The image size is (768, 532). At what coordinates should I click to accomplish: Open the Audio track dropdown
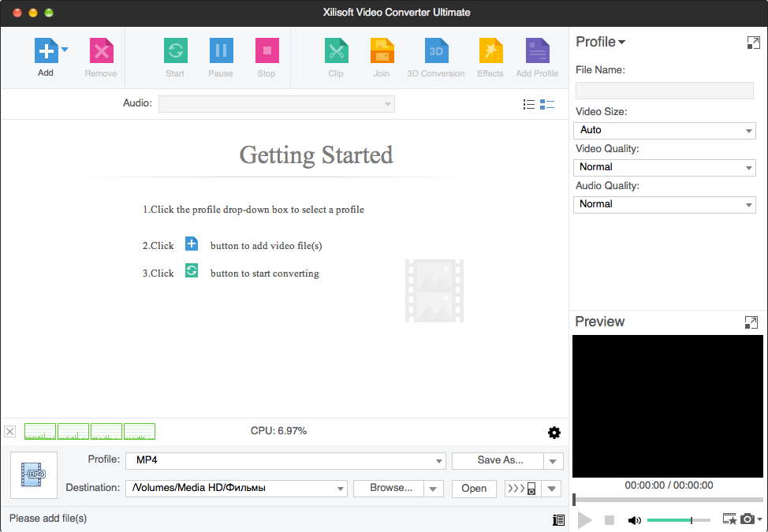276,104
